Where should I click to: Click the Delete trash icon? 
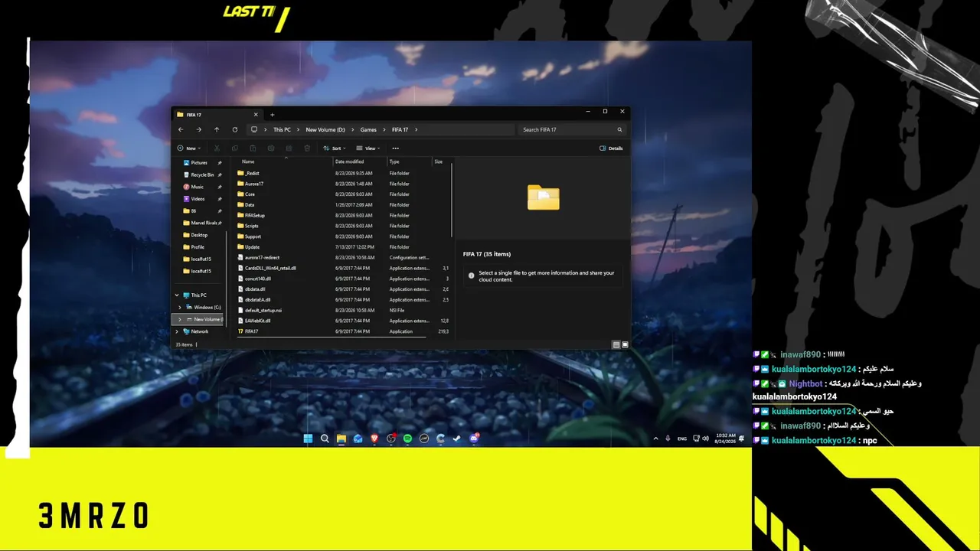(x=307, y=148)
